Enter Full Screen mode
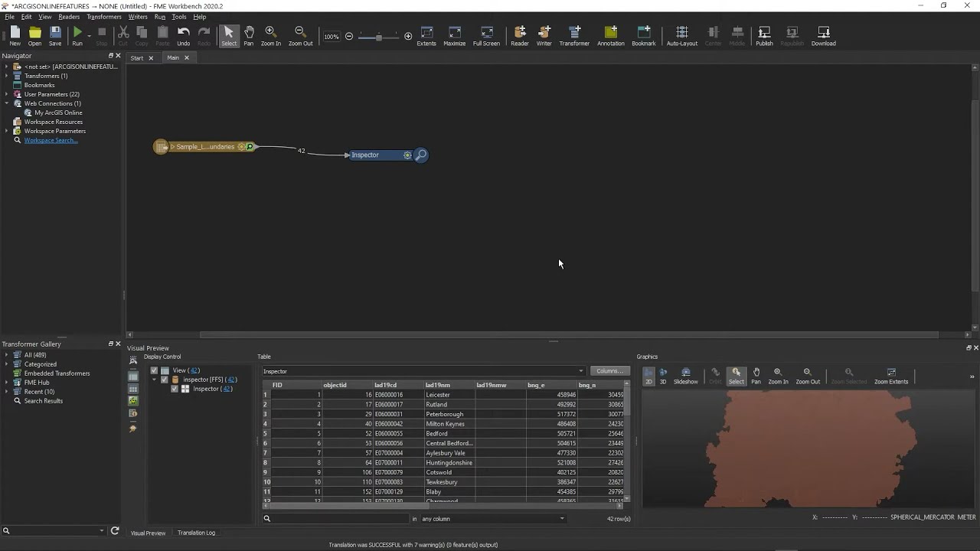980x551 pixels. pyautogui.click(x=486, y=35)
